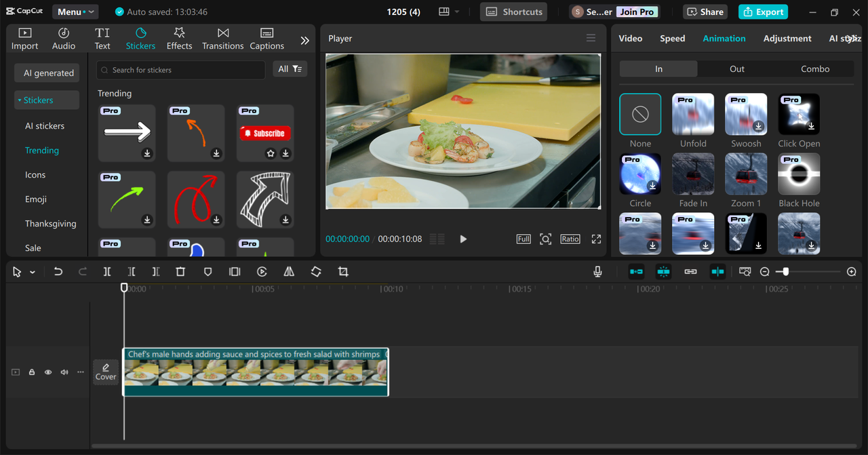Delete the selected clip with trash icon
Screen dimensions: 868x455
pyautogui.click(x=180, y=271)
